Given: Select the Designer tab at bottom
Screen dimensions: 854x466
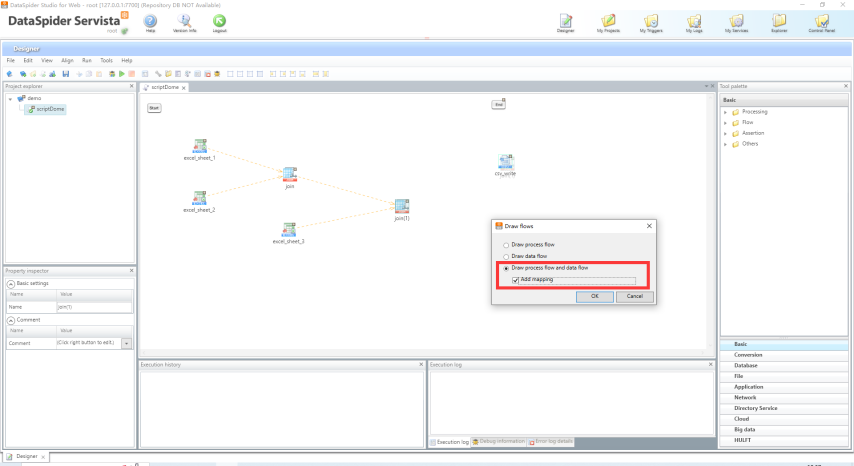Looking at the screenshot, I should tap(26, 457).
